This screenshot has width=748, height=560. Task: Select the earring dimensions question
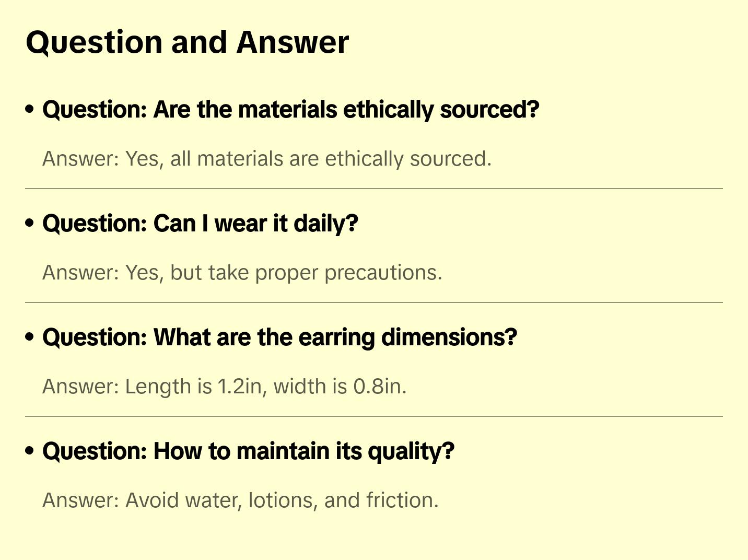point(279,337)
